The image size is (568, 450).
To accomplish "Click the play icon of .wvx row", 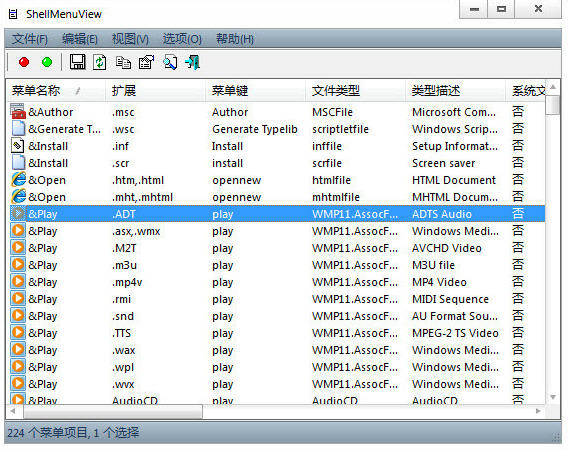I will click(x=18, y=384).
